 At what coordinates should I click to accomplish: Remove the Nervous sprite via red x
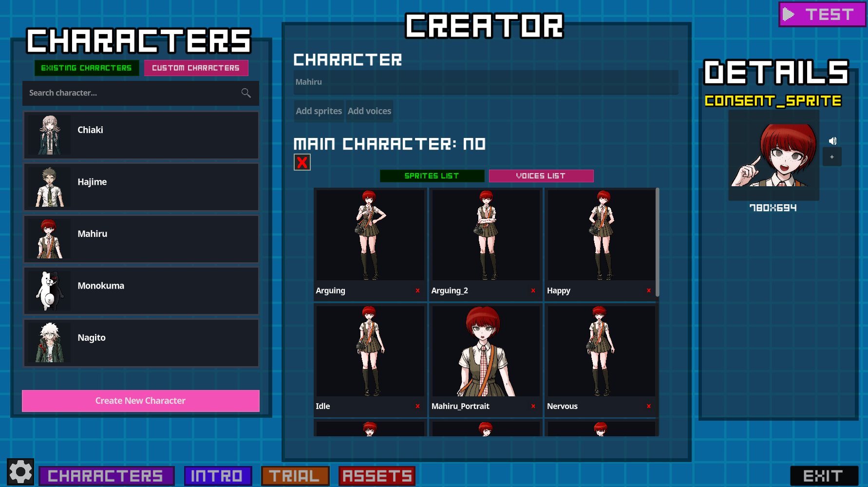point(648,406)
